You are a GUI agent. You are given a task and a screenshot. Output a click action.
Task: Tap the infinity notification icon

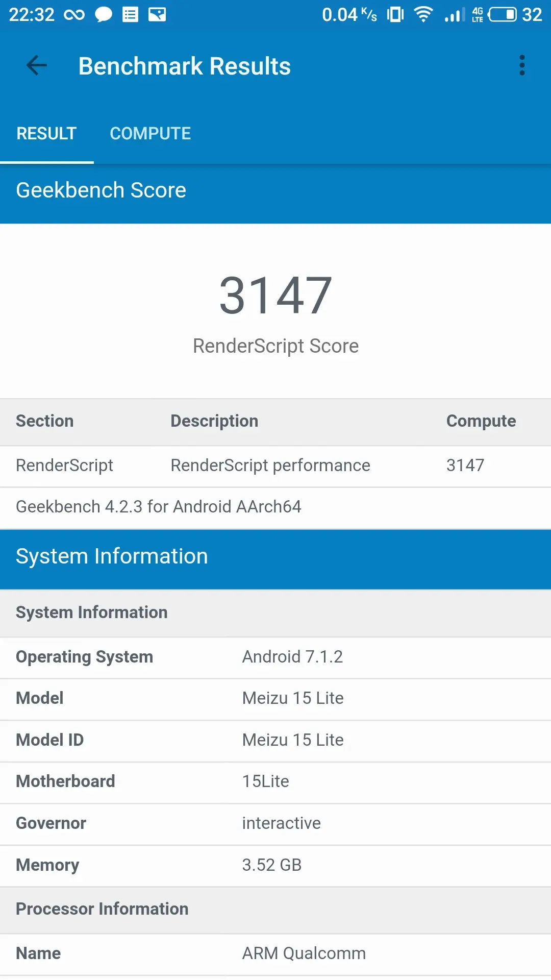[74, 15]
